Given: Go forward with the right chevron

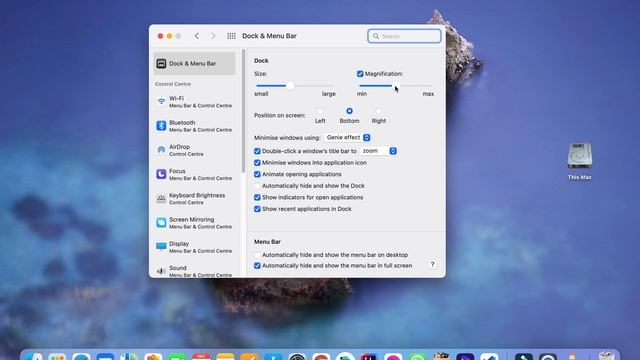Looking at the screenshot, I should 213,36.
